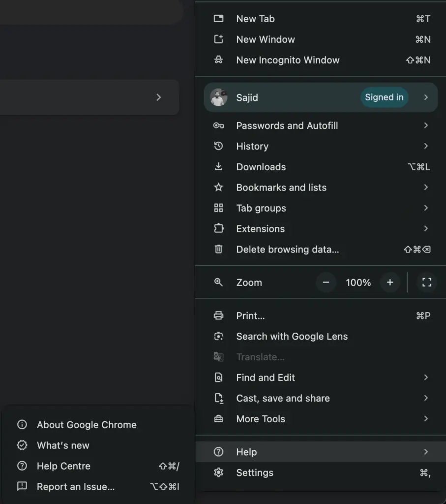Click the History clock icon
The height and width of the screenshot is (504, 446).
pos(219,146)
